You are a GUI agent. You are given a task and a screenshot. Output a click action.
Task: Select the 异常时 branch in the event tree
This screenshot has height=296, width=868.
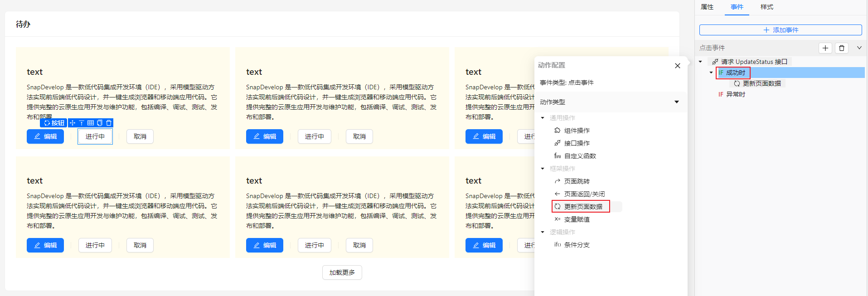point(735,94)
